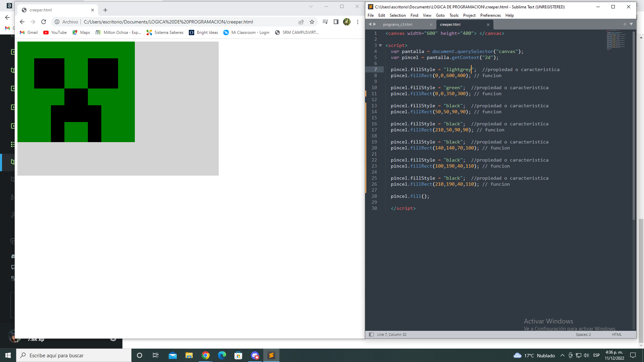Open Windows Start menu
This screenshot has width=644, height=362.
[8, 355]
